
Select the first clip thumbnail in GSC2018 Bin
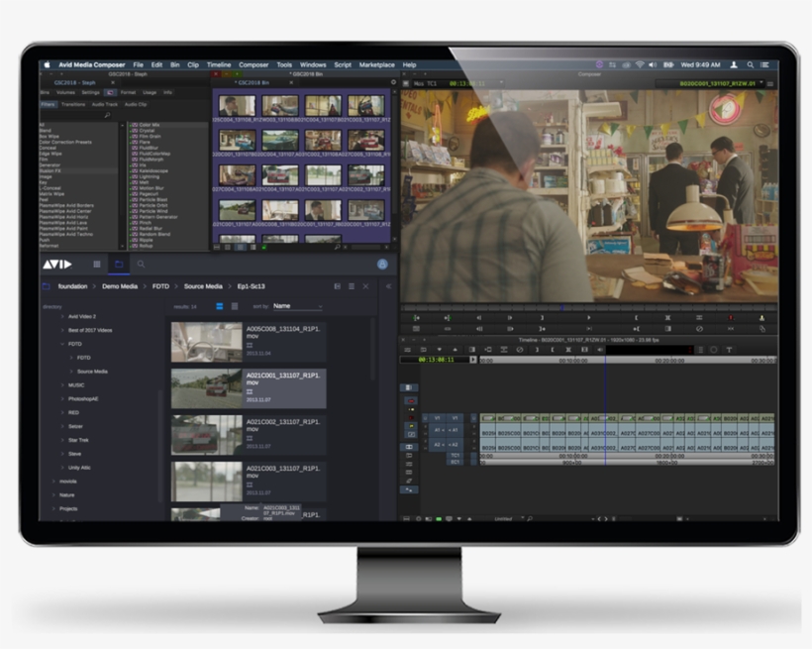click(x=238, y=106)
